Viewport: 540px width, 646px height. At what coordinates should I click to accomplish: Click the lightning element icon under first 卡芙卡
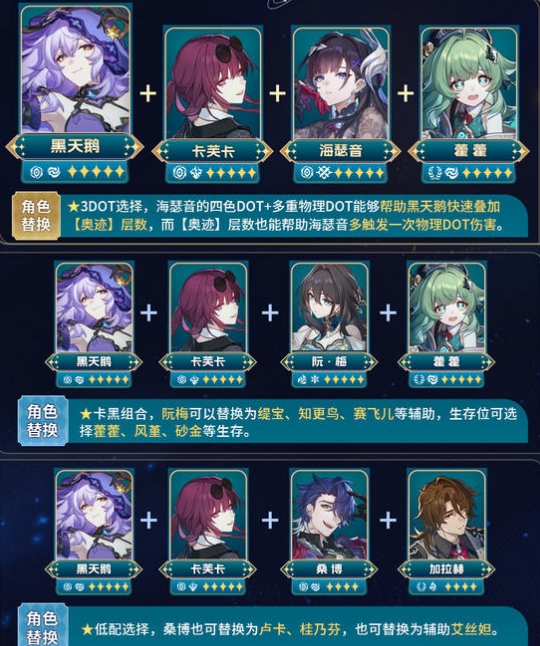[x=196, y=173]
